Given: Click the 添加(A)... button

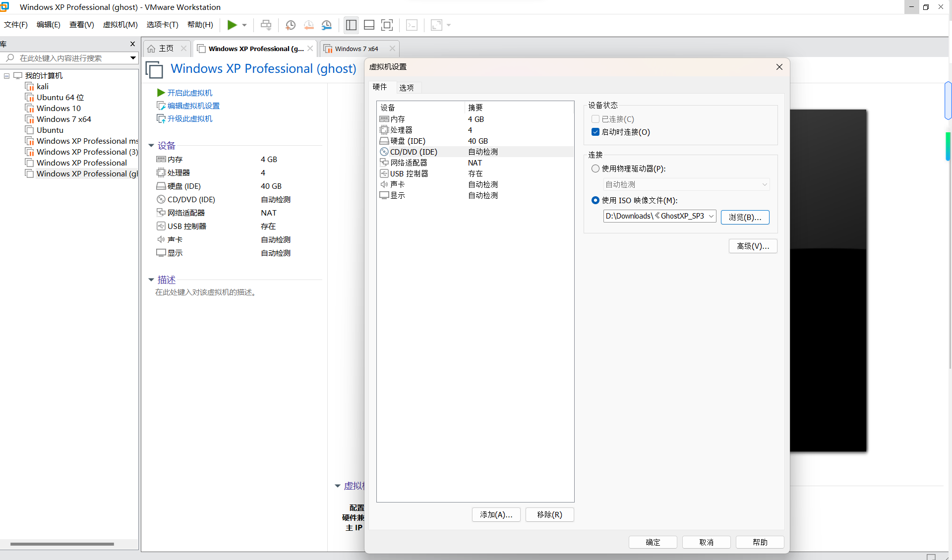Looking at the screenshot, I should click(496, 514).
